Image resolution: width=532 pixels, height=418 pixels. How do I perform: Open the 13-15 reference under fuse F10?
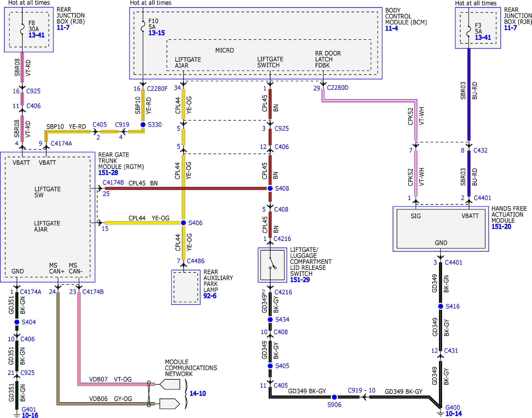[x=157, y=33]
